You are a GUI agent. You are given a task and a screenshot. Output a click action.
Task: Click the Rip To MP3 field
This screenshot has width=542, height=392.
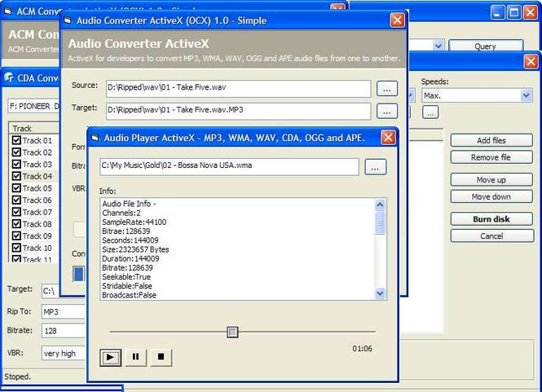tap(63, 312)
